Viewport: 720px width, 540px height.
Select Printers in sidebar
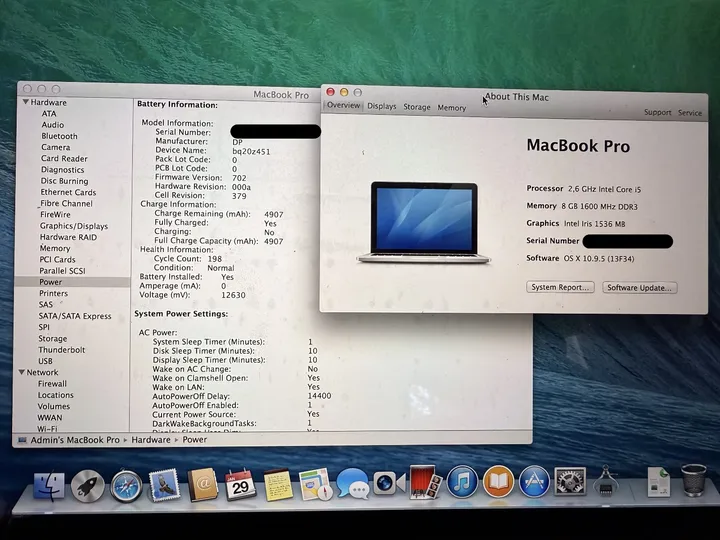53,293
